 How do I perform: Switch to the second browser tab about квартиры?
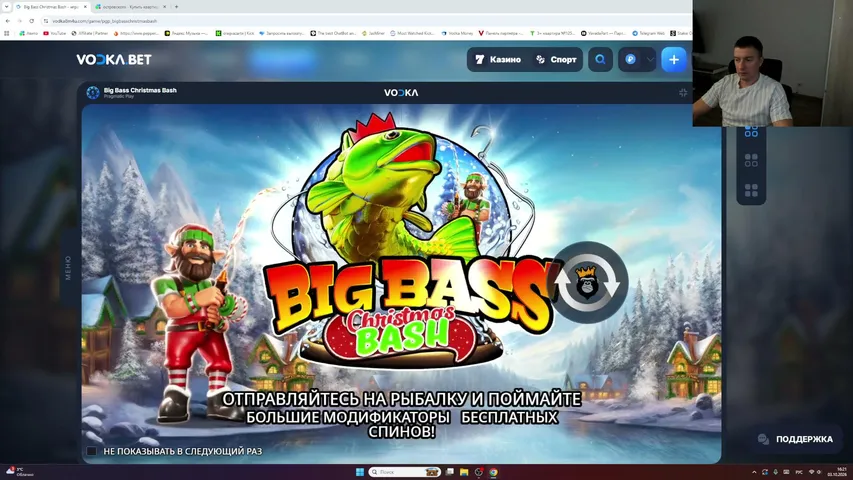[x=131, y=7]
